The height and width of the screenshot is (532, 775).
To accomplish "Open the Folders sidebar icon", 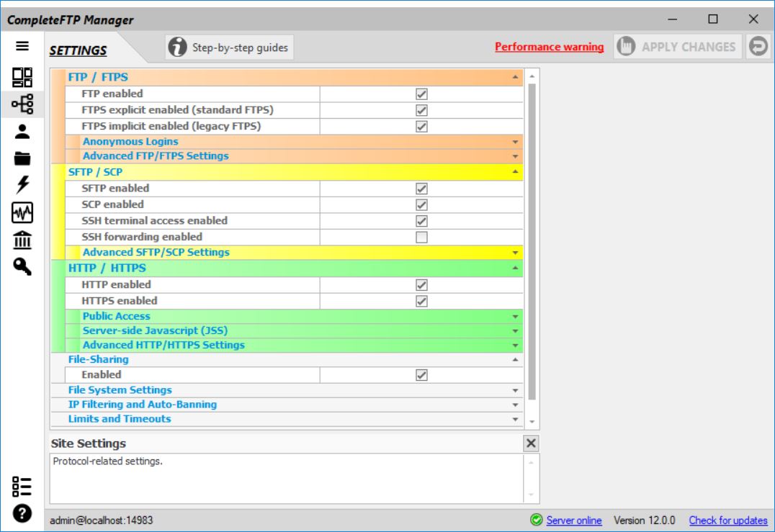I will coord(22,158).
